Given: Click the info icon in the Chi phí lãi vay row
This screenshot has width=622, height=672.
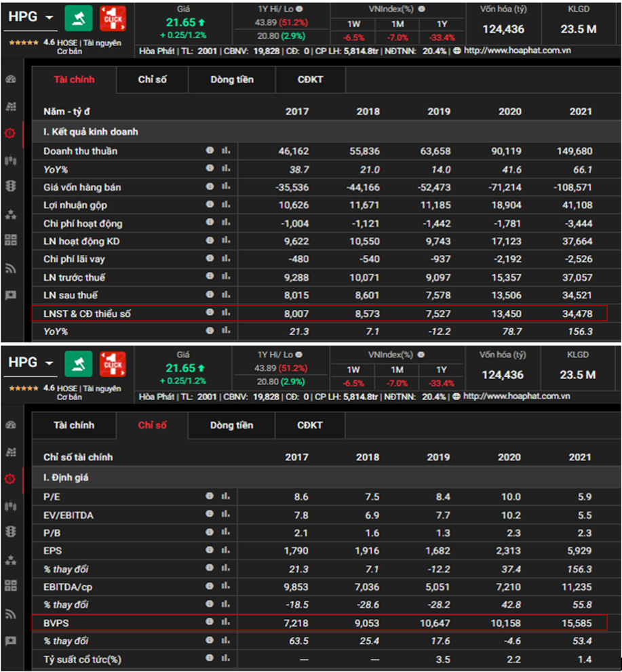Looking at the screenshot, I should (x=210, y=259).
